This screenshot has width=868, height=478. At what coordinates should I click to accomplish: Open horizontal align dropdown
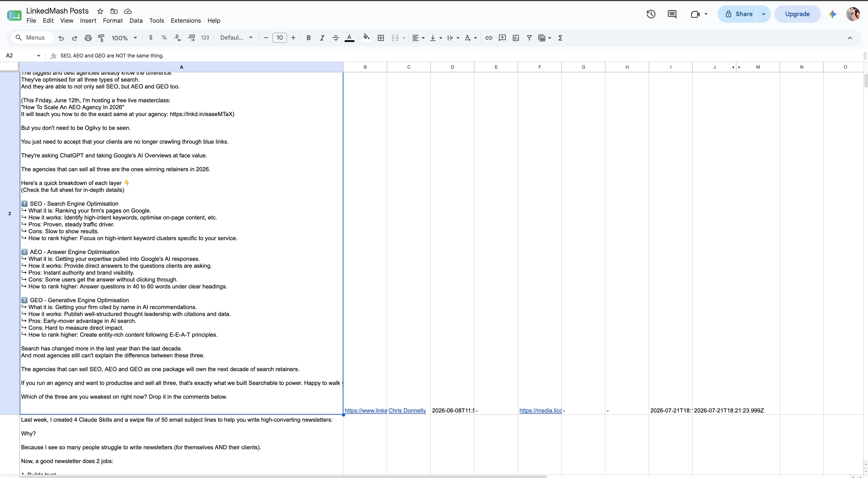pos(418,38)
